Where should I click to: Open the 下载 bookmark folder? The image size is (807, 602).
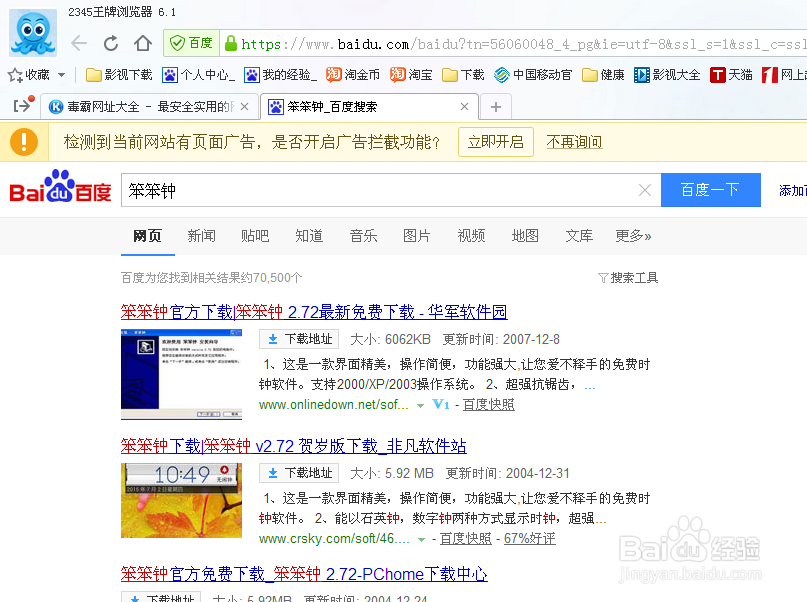tap(463, 75)
